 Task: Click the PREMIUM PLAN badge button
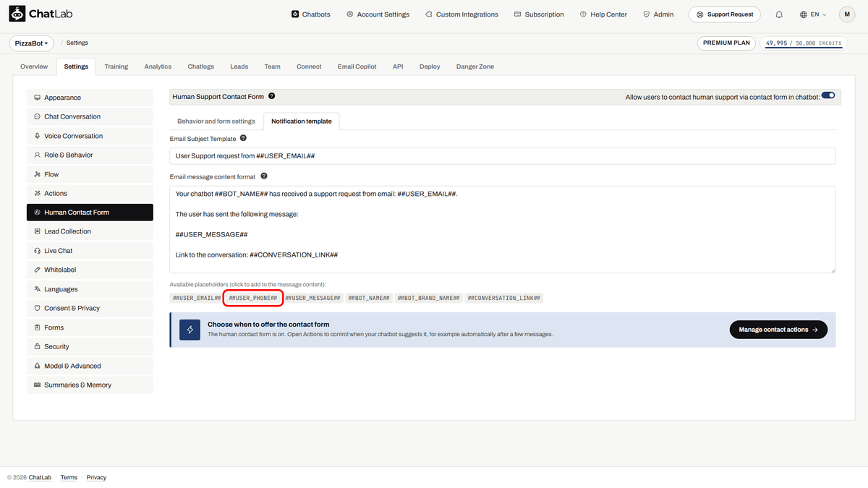726,43
